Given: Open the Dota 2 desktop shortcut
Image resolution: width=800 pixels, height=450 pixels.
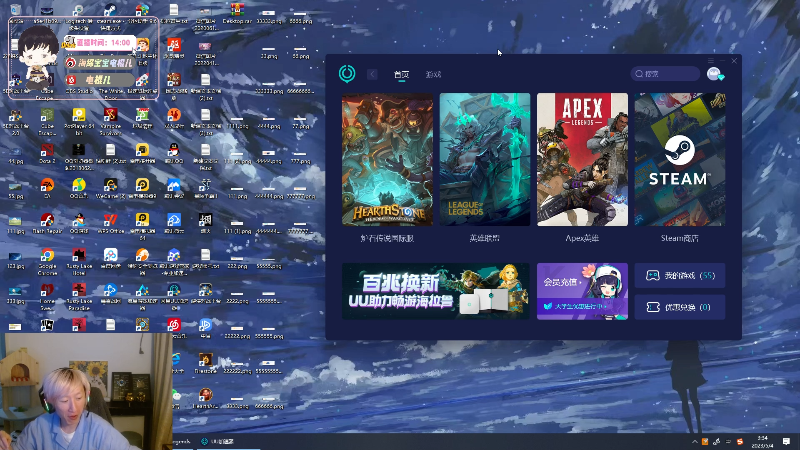Looking at the screenshot, I should [x=47, y=154].
